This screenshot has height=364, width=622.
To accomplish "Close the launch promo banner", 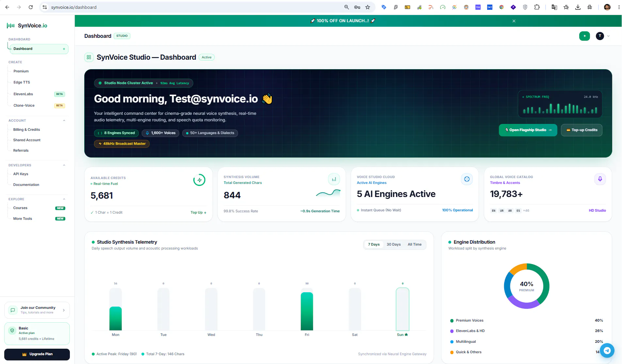I will [x=514, y=21].
